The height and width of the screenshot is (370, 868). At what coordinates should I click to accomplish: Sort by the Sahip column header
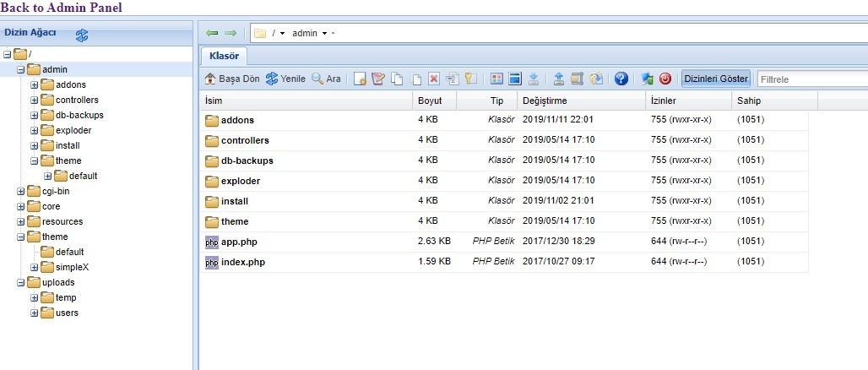click(775, 101)
